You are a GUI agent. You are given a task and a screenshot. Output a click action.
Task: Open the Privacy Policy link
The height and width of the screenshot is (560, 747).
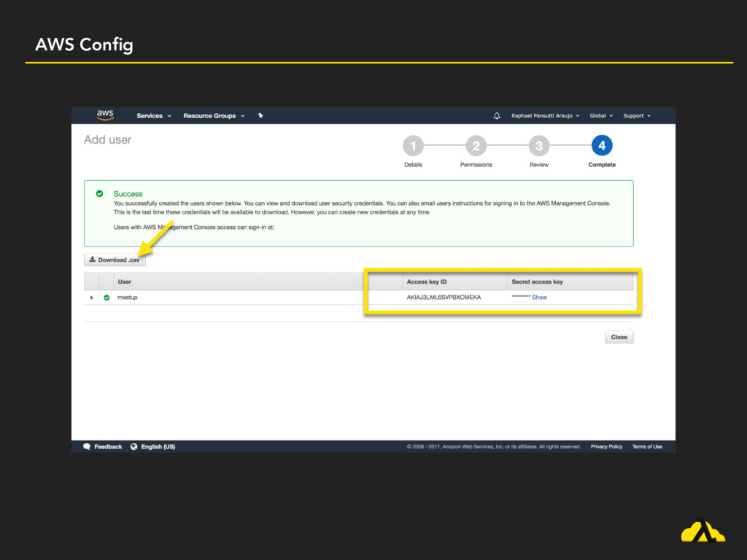(606, 446)
